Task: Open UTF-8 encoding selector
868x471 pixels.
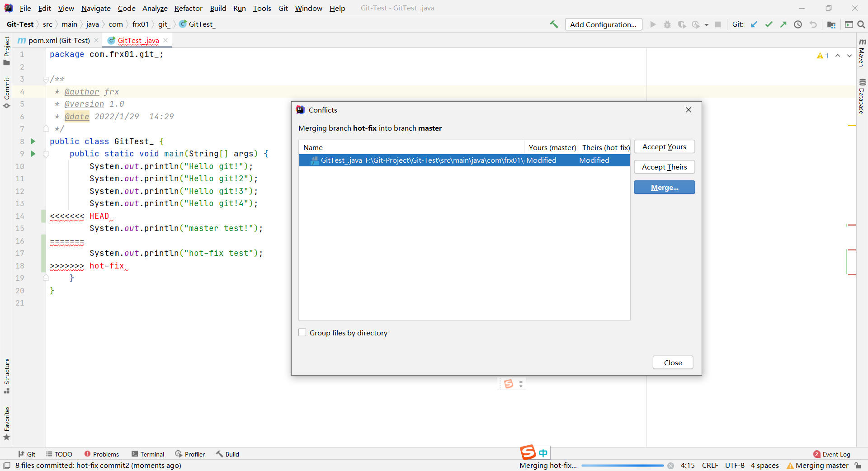Action: tap(735, 466)
